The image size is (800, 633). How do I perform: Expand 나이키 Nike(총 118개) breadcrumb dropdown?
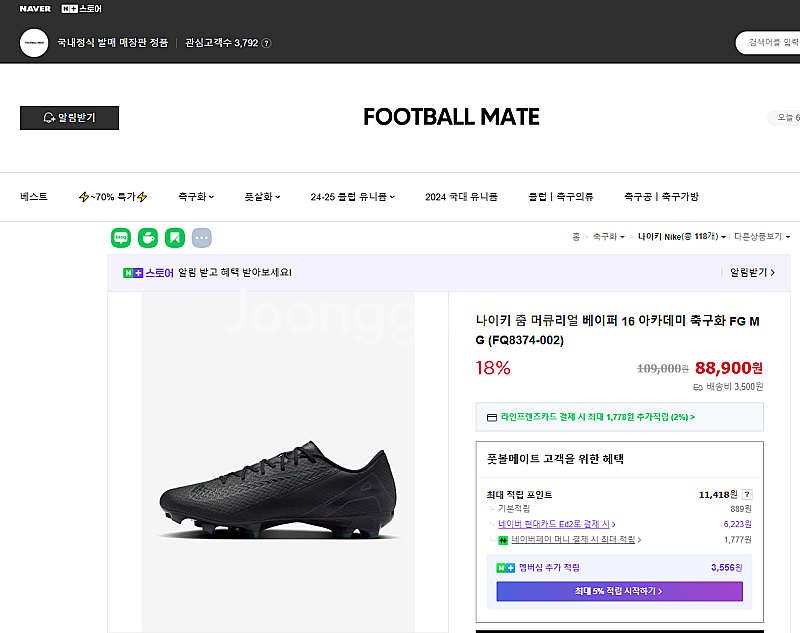682,237
